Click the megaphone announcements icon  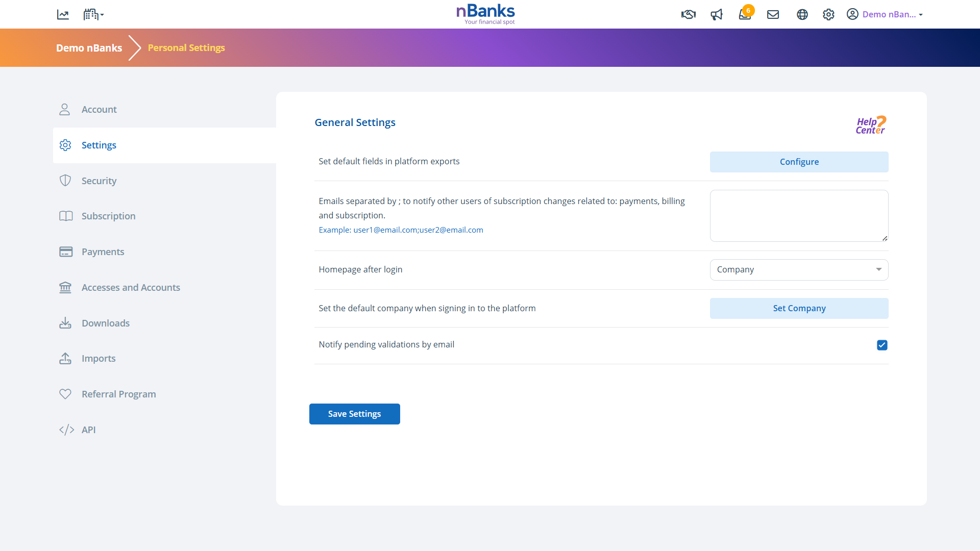click(717, 15)
